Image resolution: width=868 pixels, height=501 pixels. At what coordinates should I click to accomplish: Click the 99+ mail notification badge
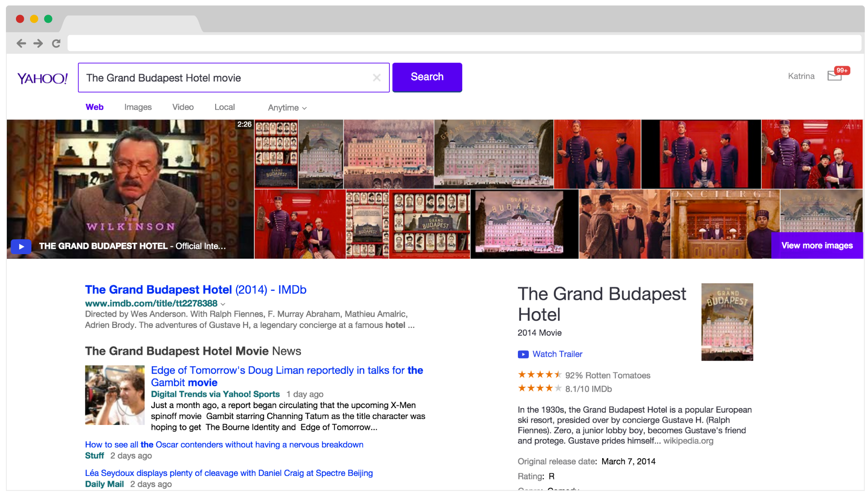click(842, 70)
